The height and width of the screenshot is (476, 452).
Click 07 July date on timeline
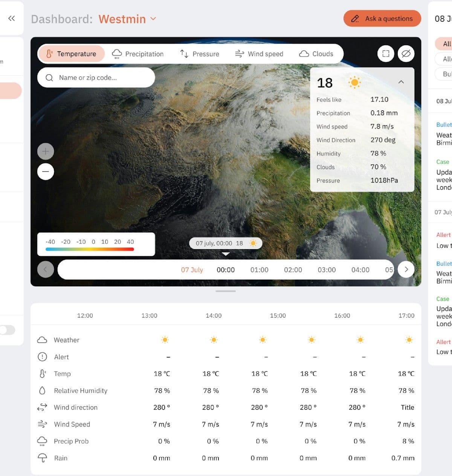(192, 270)
